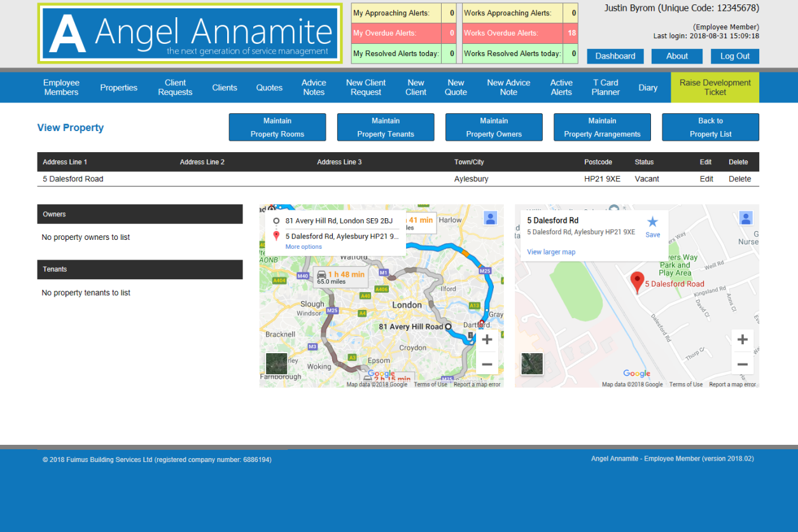
Task: Click the Save star on location card
Action: click(652, 226)
